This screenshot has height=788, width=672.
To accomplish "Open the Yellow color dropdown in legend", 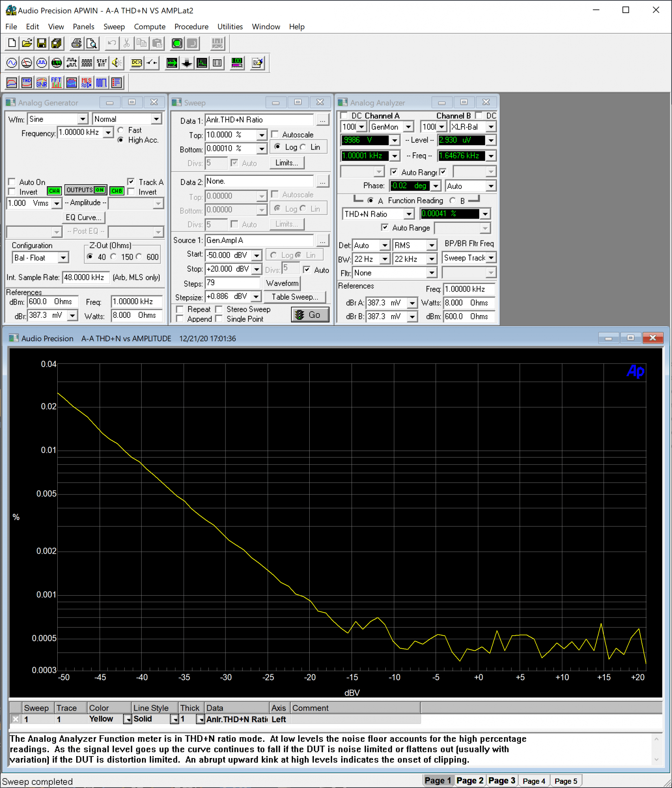I will click(127, 719).
